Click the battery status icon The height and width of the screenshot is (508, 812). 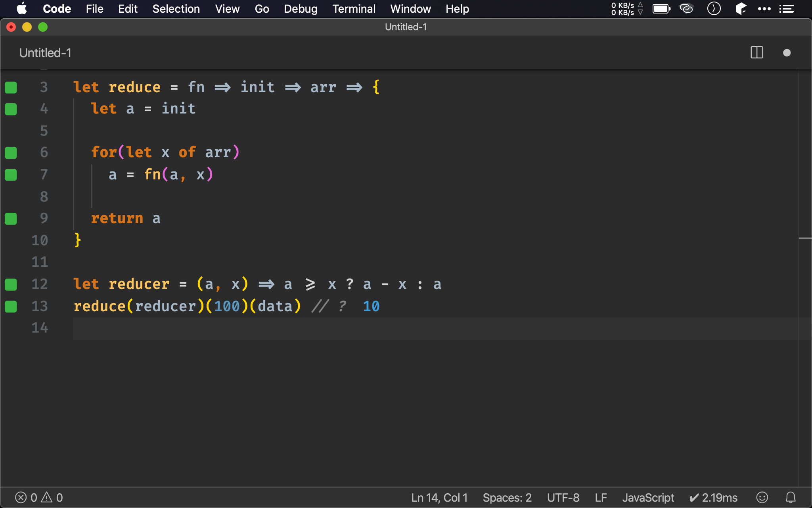661,8
